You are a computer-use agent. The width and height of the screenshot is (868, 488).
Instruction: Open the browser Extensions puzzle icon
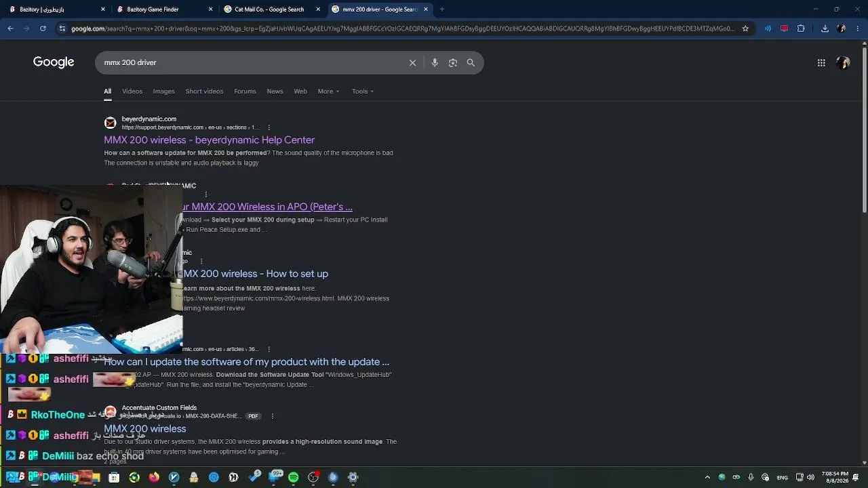[x=801, y=28]
